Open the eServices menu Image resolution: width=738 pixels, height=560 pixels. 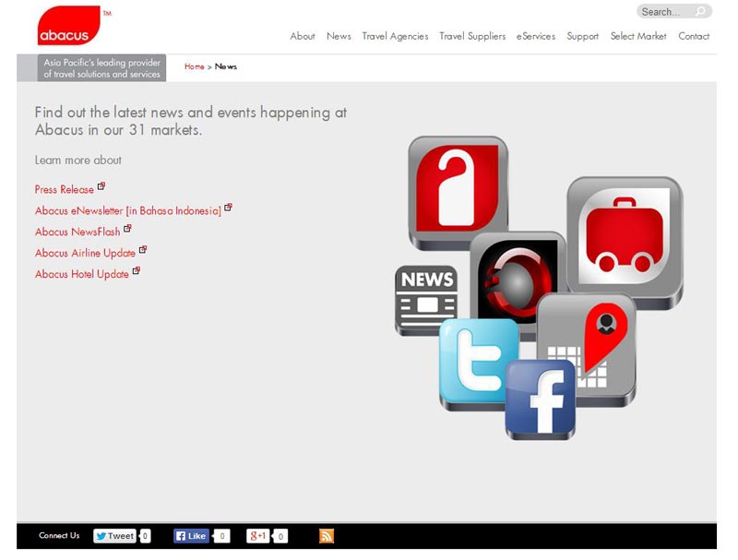(536, 36)
